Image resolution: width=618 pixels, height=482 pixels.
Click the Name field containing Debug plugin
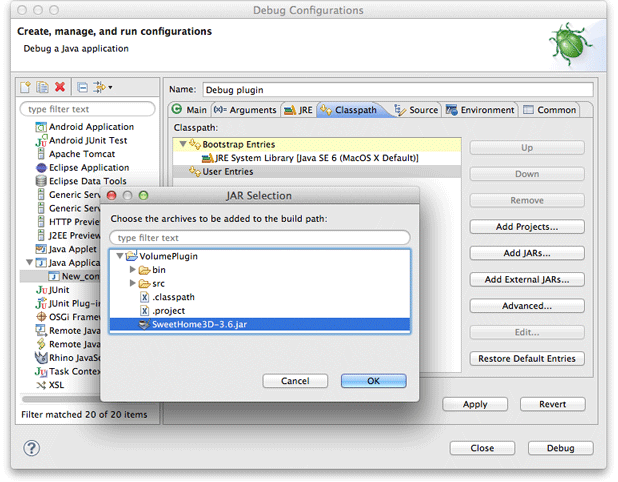[x=397, y=89]
